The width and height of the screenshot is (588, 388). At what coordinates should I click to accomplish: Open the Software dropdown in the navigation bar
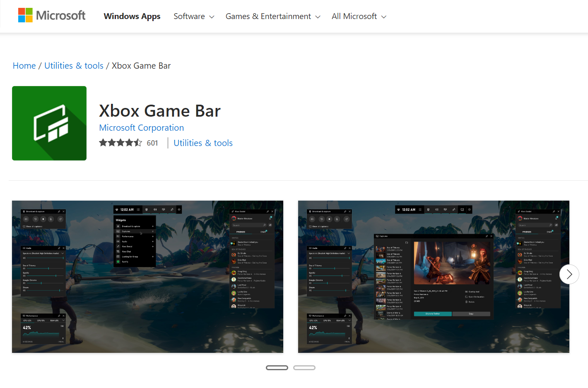click(193, 16)
